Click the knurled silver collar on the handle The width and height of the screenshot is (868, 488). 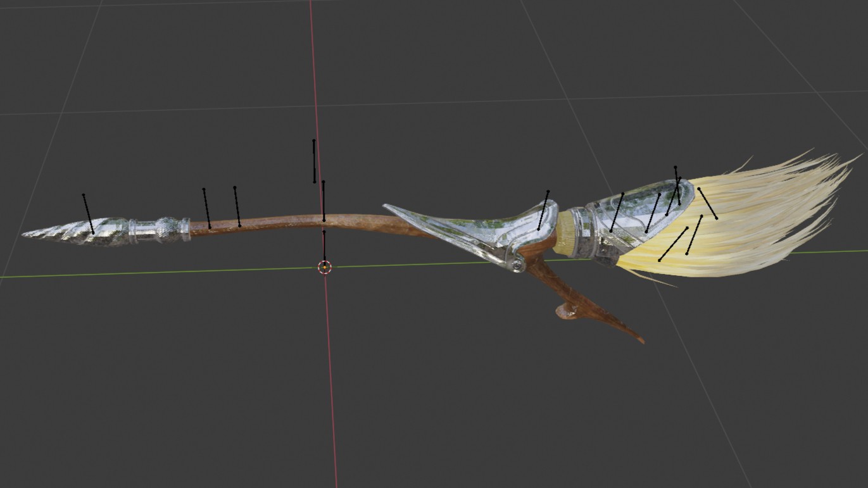point(168,228)
